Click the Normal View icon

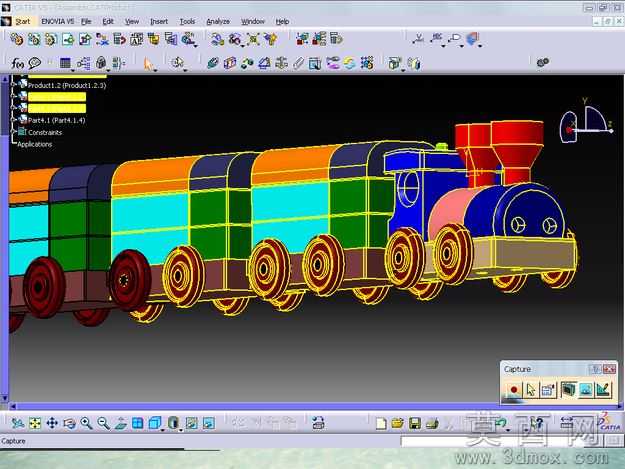121,423
